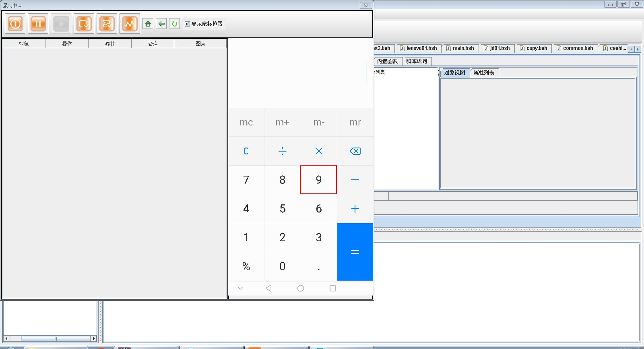Click the 操作 column header
Screen dimensions: 644x349
[67, 44]
